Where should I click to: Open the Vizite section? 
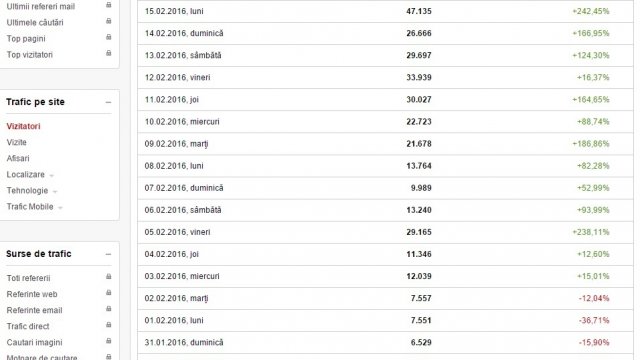tap(16, 142)
